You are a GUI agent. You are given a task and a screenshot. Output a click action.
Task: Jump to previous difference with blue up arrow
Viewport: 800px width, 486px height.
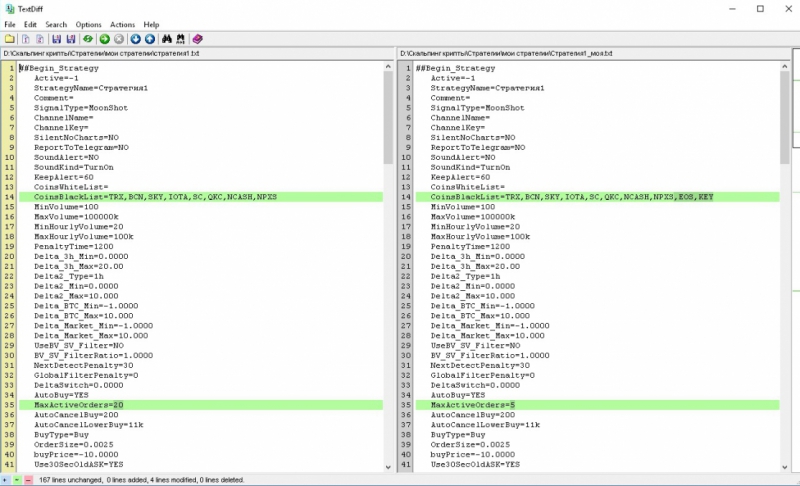pos(149,39)
